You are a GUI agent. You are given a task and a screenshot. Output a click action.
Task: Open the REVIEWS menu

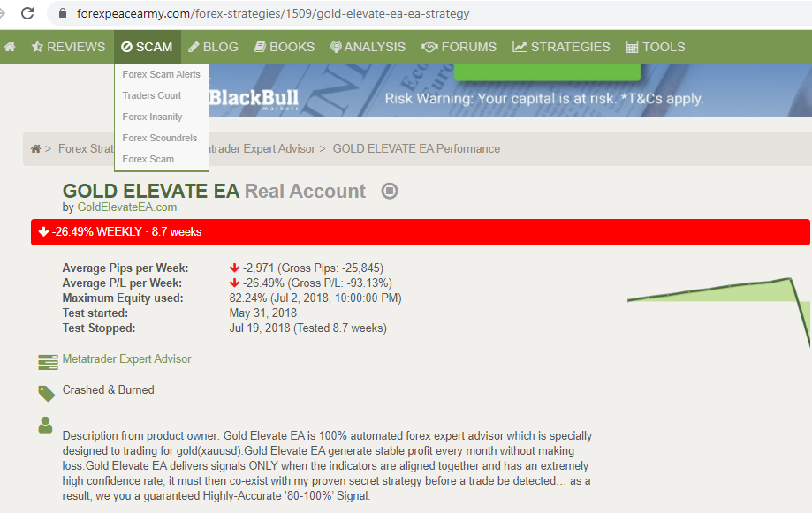click(68, 47)
